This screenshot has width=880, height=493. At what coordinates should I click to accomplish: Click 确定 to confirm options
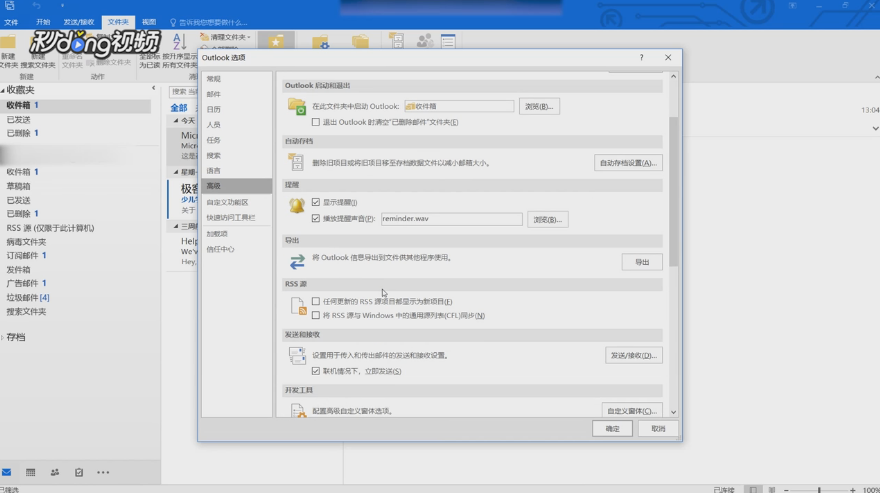tap(612, 428)
